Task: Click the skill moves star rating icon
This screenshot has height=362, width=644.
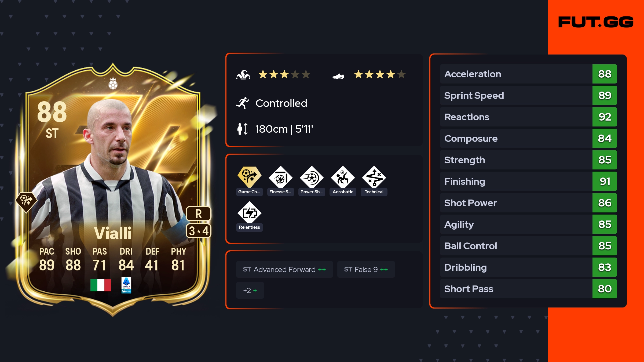Action: (243, 74)
